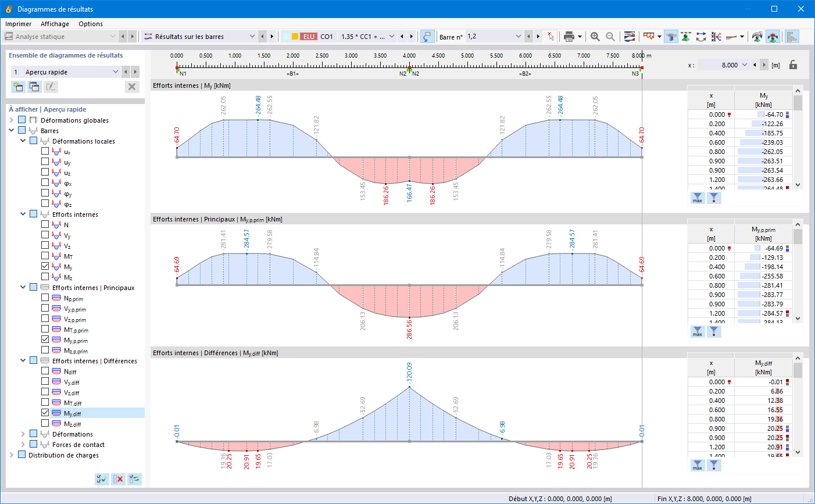Viewport: 815px width, 504px height.
Task: Open the printer options dropdown arrow
Action: coord(580,37)
